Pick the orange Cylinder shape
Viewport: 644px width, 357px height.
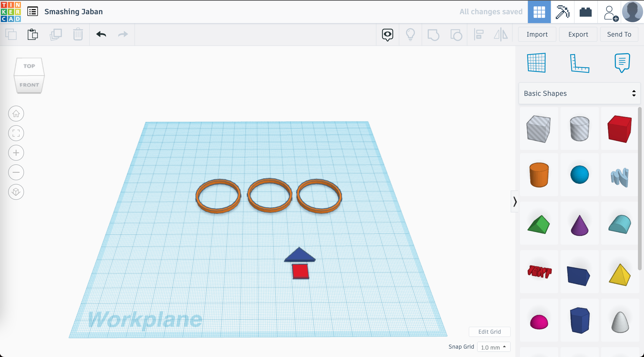[539, 175]
